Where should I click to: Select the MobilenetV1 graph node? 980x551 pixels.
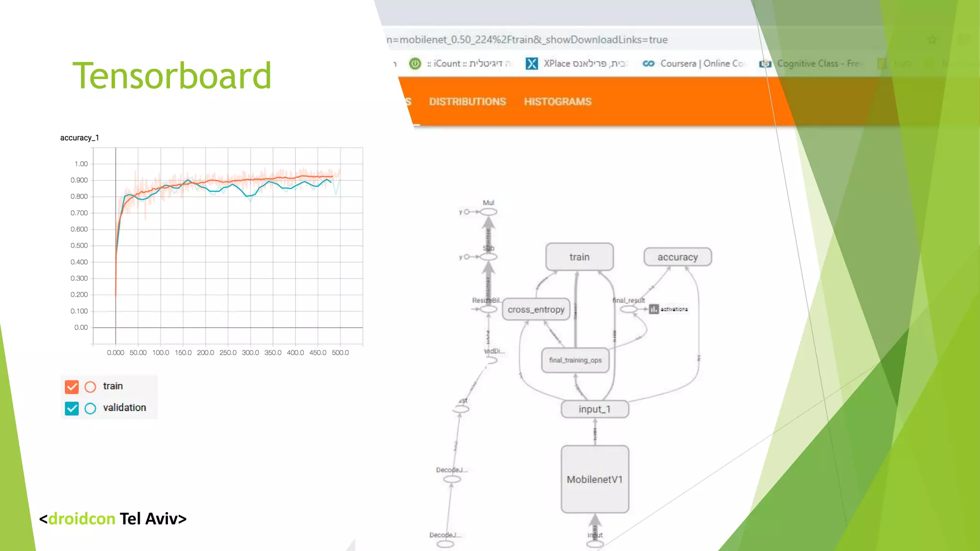point(595,479)
